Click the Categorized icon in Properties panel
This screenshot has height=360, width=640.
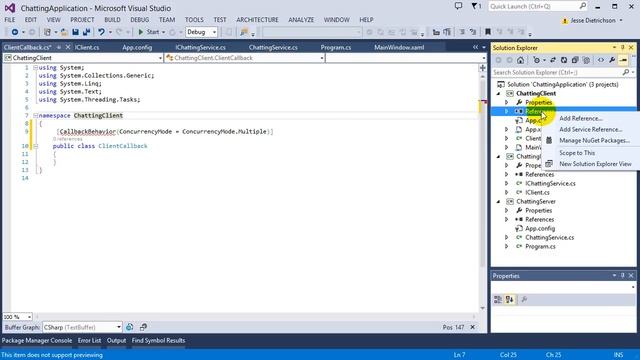pos(498,300)
